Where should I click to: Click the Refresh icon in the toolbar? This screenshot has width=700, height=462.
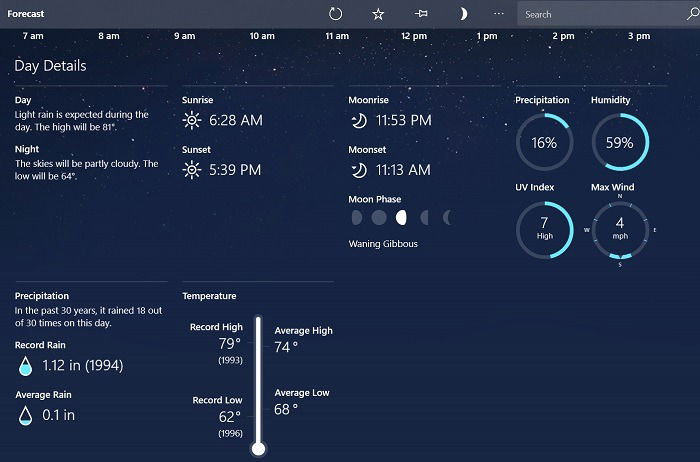click(x=335, y=14)
